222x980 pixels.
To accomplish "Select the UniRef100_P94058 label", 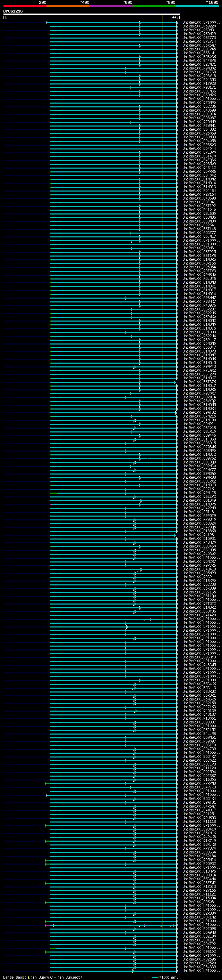I will pyautogui.click(x=199, y=141).
